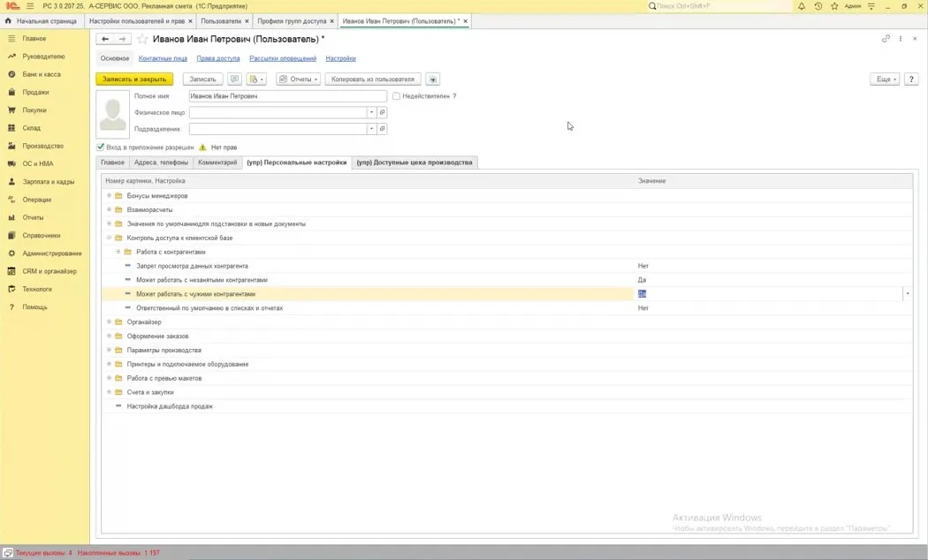Click the Администрирование gear icon in sidebar
Screen dimensions: 928x560
[x=11, y=254]
